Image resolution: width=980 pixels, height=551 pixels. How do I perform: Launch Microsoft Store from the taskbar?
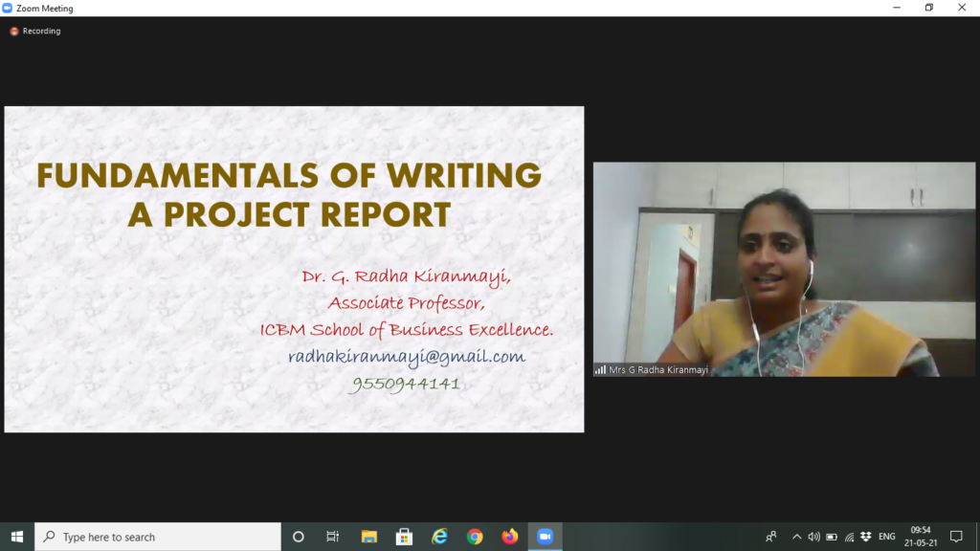pos(404,537)
